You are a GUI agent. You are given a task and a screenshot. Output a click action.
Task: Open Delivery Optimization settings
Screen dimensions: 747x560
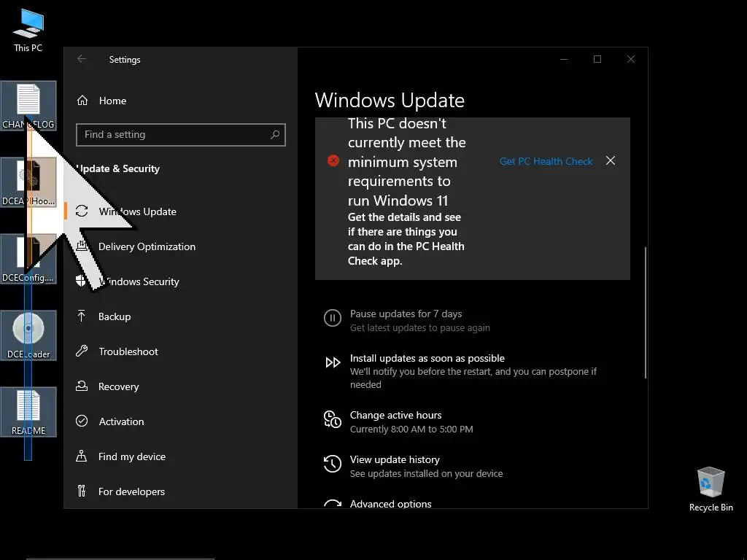coord(147,246)
